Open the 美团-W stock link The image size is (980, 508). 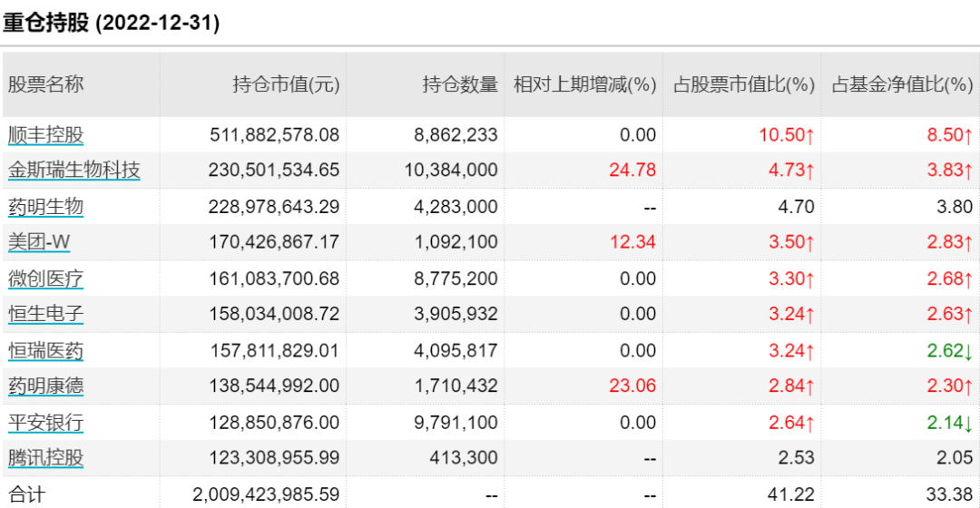point(39,241)
